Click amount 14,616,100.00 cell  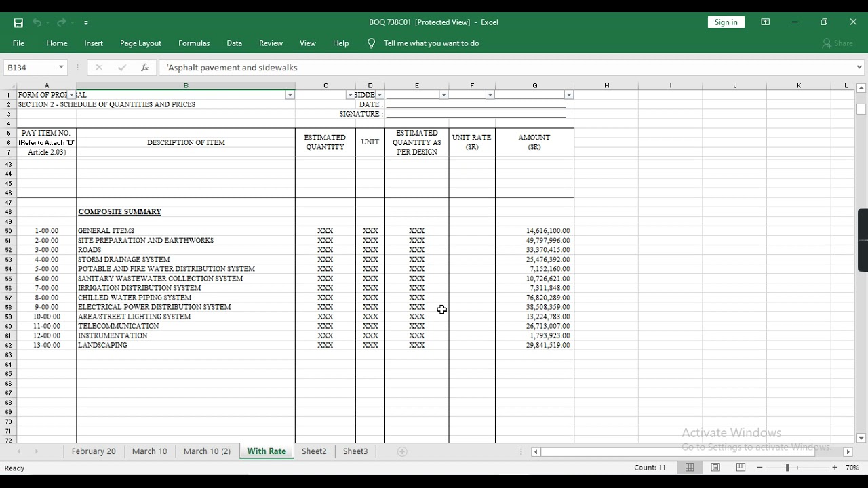[x=534, y=231]
